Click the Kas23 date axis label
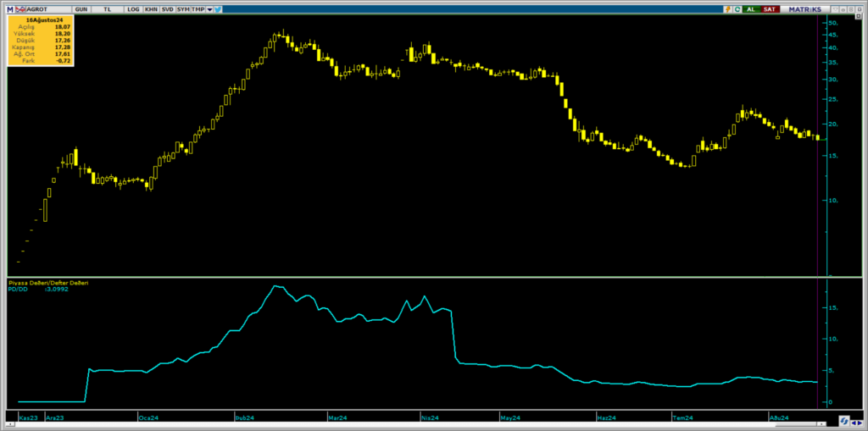868x431 pixels. coord(28,417)
